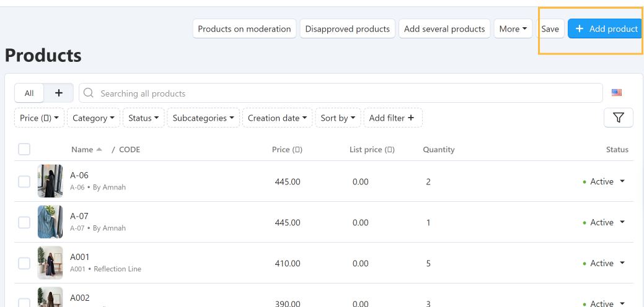Viewport: 644px width, 307px height.
Task: Open product A002 name link
Action: [80, 298]
